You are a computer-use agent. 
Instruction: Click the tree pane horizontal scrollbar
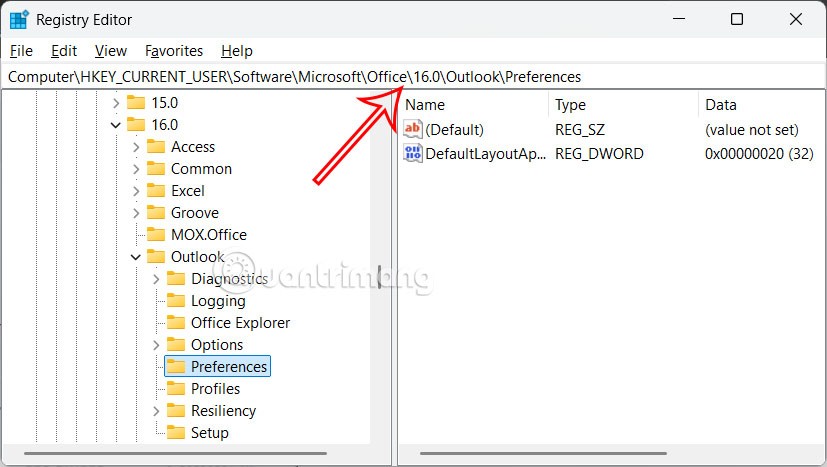[x=175, y=453]
